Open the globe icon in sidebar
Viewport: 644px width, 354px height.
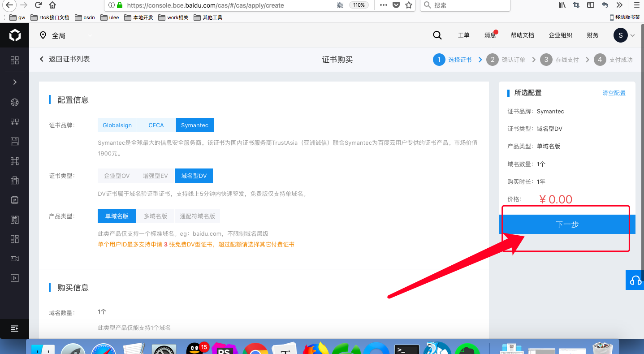tap(15, 102)
